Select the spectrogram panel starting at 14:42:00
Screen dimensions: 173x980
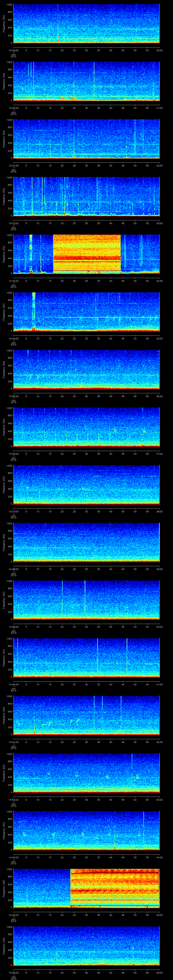coord(87,773)
